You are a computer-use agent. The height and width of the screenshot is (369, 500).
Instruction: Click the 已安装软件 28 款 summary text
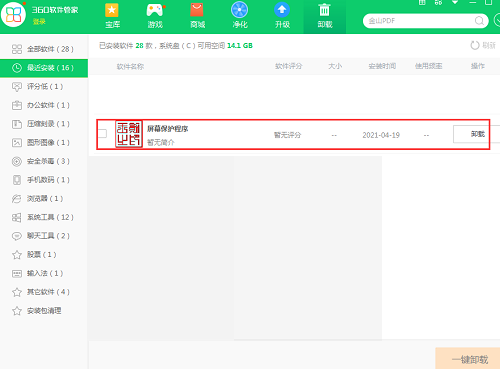[125, 46]
